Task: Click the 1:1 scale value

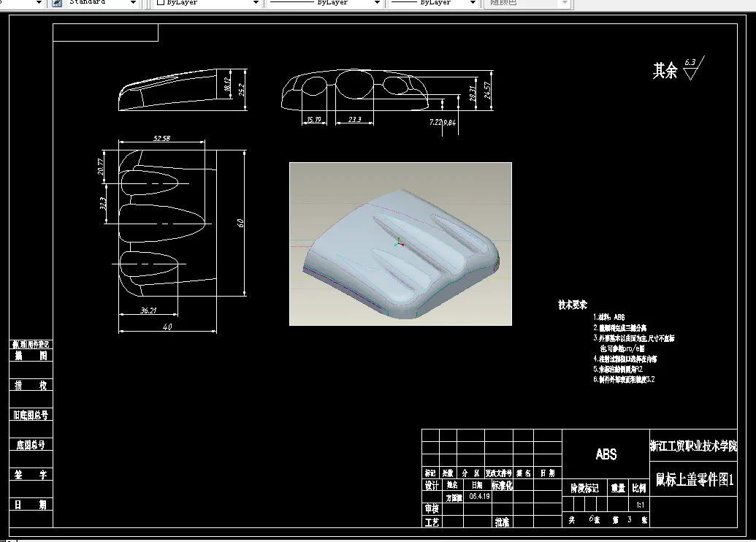Action: click(641, 505)
